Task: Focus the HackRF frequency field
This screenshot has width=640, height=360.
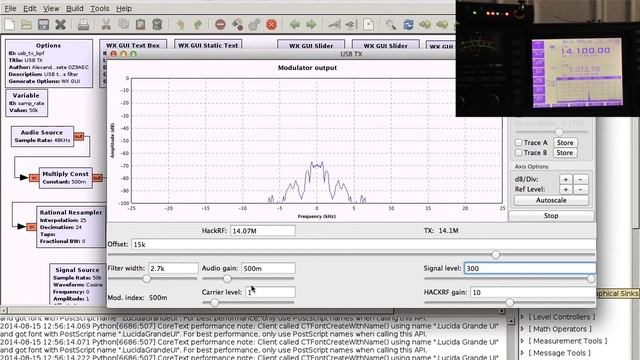Action: (x=262, y=231)
